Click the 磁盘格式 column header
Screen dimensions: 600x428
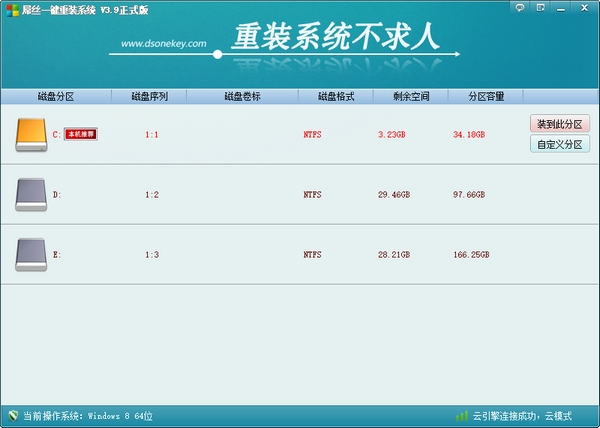click(x=336, y=96)
